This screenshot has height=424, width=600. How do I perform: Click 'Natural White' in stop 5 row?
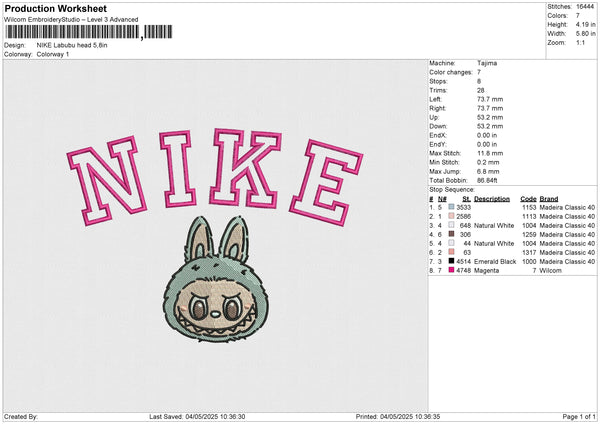pos(494,243)
